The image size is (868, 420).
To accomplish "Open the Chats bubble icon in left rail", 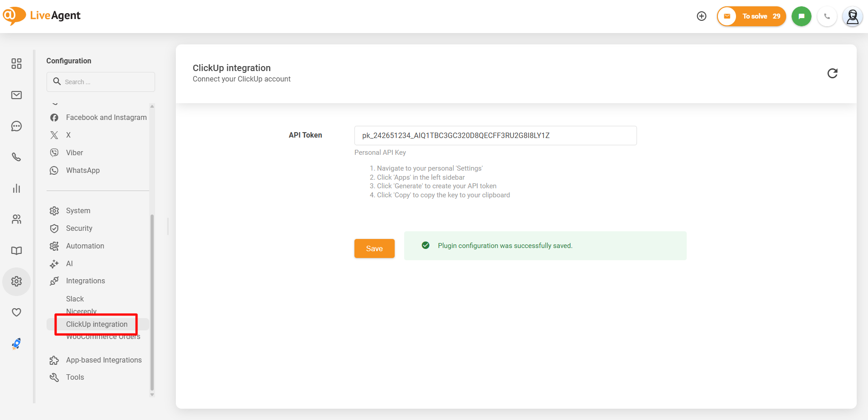I will coord(16,126).
